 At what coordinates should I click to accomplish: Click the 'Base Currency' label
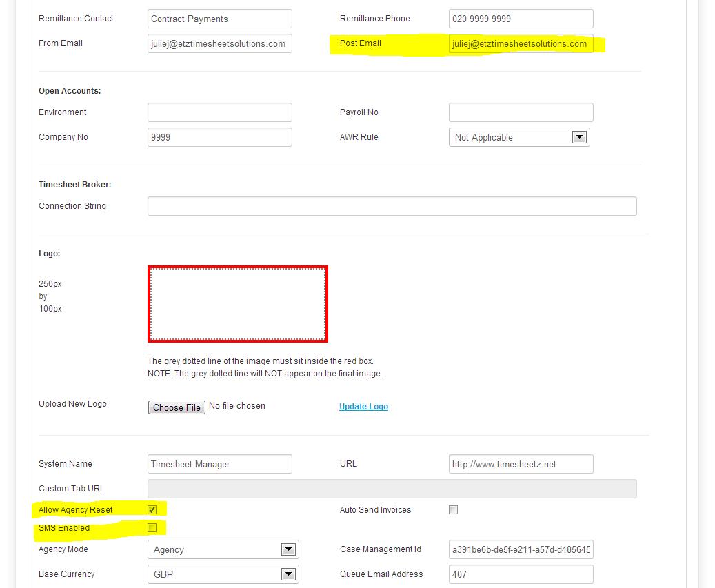tap(67, 574)
